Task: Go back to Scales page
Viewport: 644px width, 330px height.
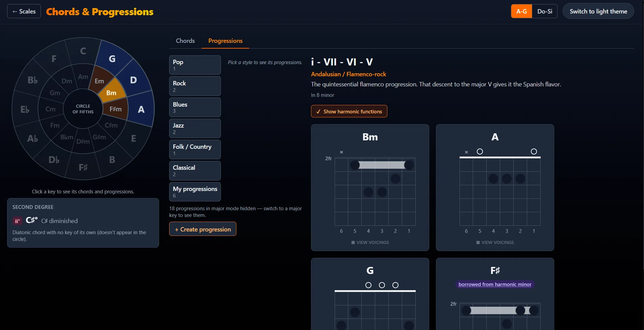Action: pos(24,11)
